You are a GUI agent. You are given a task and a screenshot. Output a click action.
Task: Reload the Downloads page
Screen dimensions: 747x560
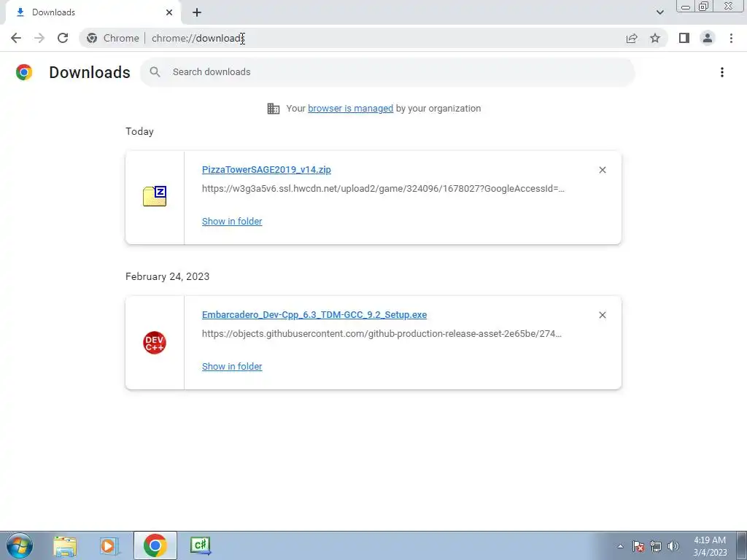[x=63, y=38]
